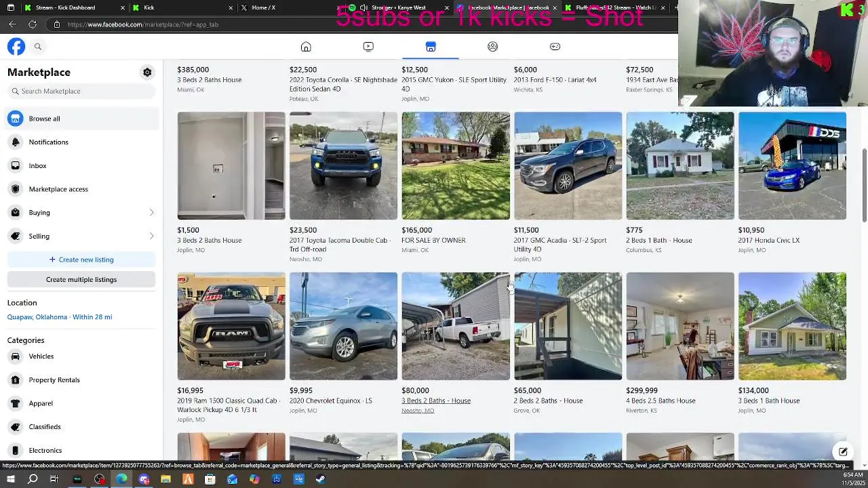The width and height of the screenshot is (868, 488).
Task: Open Task View on taskbar
Action: point(54,479)
